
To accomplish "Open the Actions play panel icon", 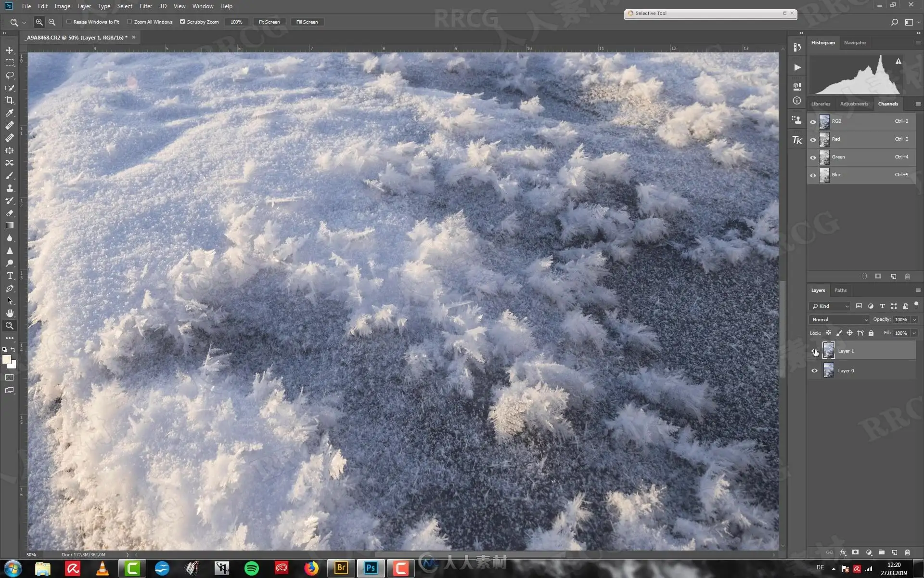I will (797, 67).
